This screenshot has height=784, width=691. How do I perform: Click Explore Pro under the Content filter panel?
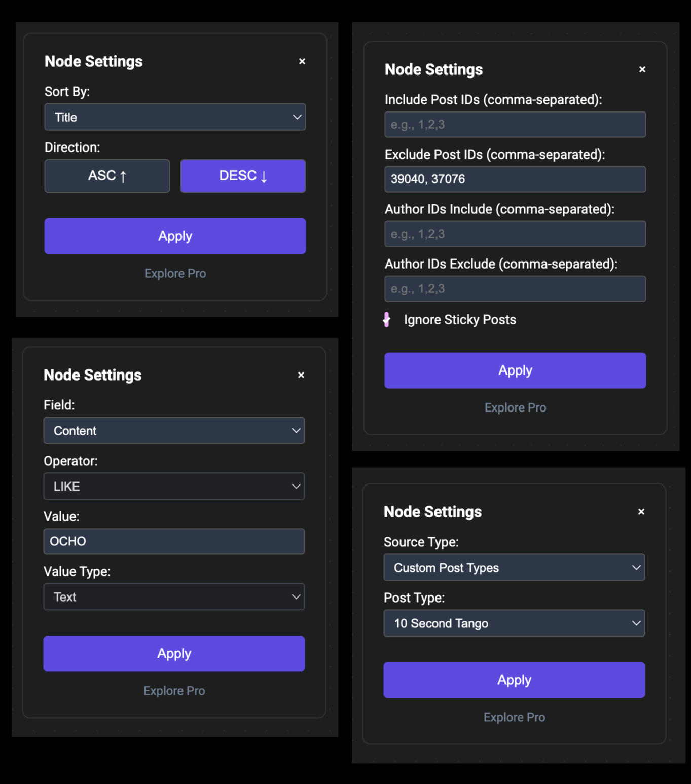(x=174, y=691)
